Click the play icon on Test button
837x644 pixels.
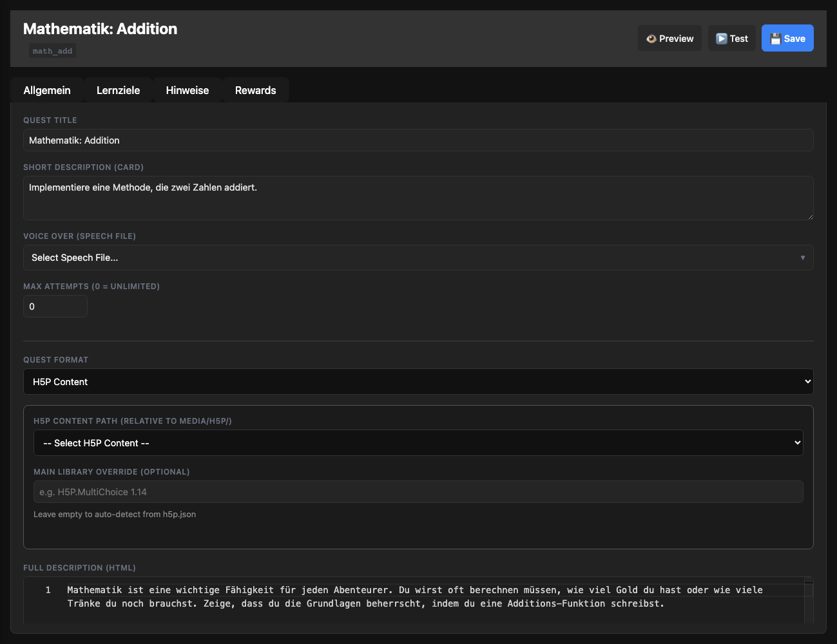(x=720, y=38)
